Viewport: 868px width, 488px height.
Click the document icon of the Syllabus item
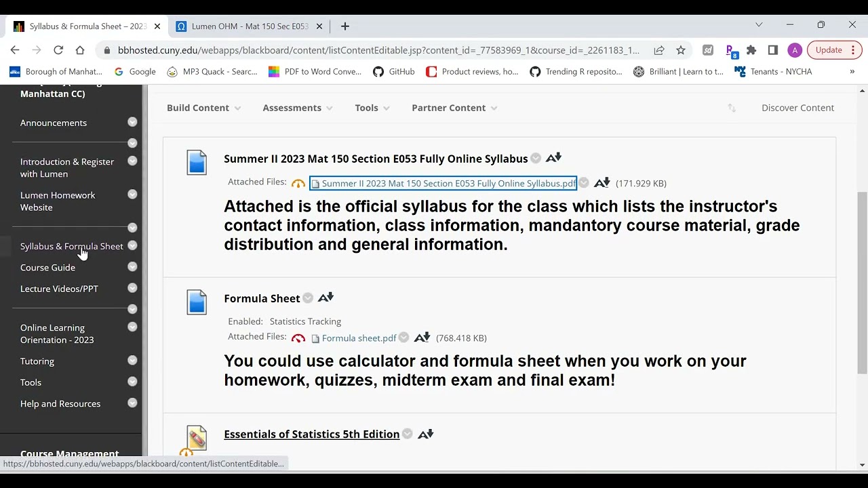[197, 163]
